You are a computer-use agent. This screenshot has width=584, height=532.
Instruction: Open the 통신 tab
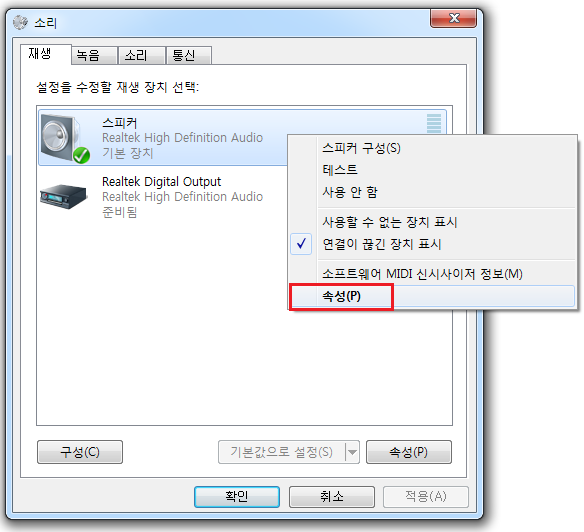189,55
